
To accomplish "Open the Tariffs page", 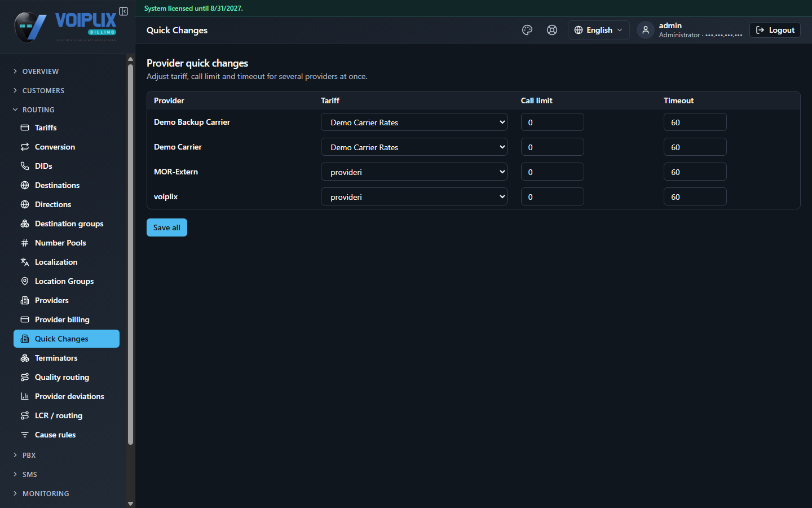I will (67, 128).
